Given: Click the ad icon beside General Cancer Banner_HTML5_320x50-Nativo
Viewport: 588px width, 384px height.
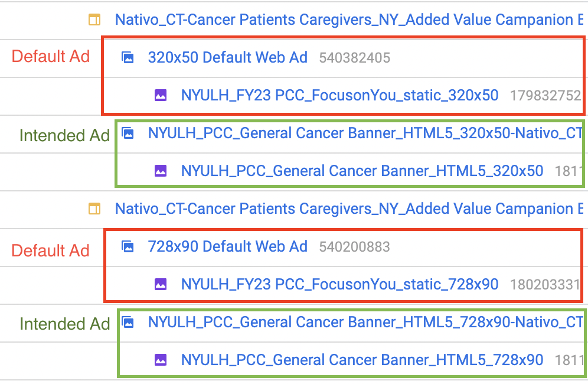Looking at the screenshot, I should click(128, 134).
